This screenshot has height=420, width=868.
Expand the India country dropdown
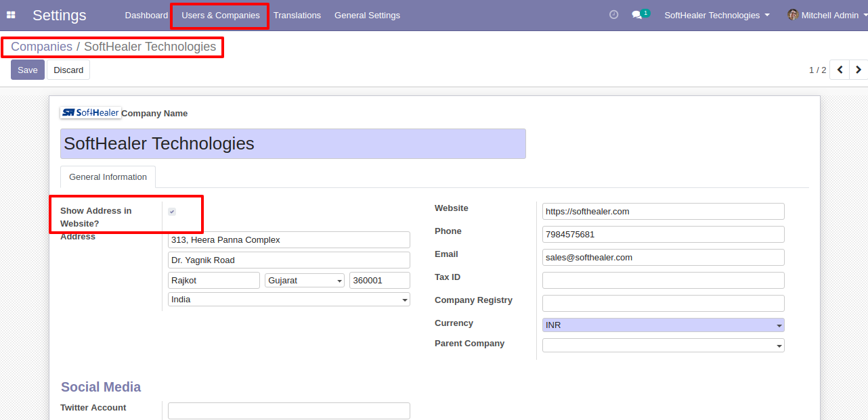[289, 299]
